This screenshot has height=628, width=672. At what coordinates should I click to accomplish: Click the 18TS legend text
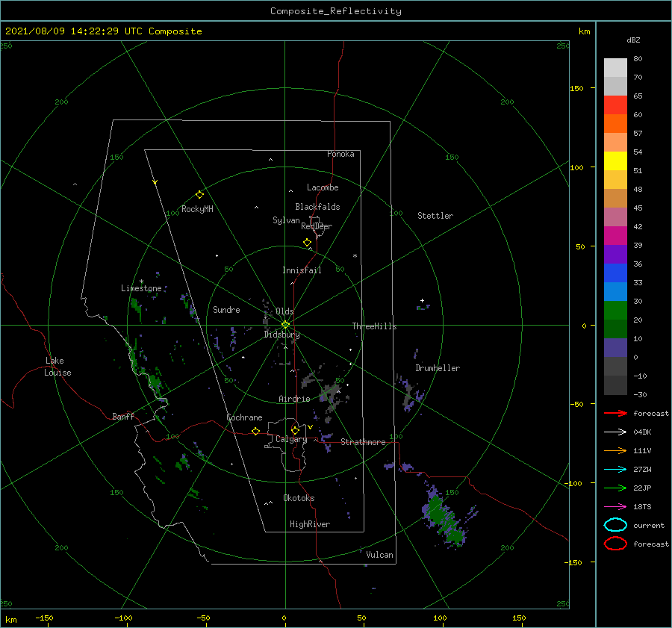pos(642,507)
